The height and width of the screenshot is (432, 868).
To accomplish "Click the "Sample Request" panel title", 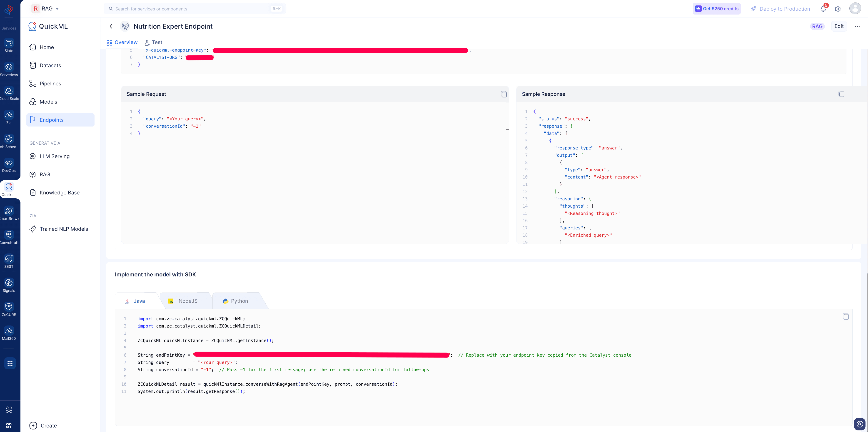I will (146, 94).
